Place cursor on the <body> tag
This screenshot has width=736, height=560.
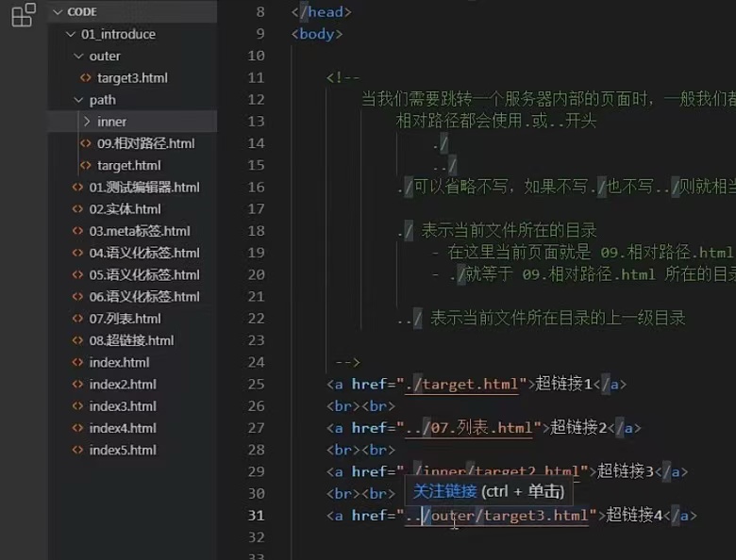pos(317,34)
